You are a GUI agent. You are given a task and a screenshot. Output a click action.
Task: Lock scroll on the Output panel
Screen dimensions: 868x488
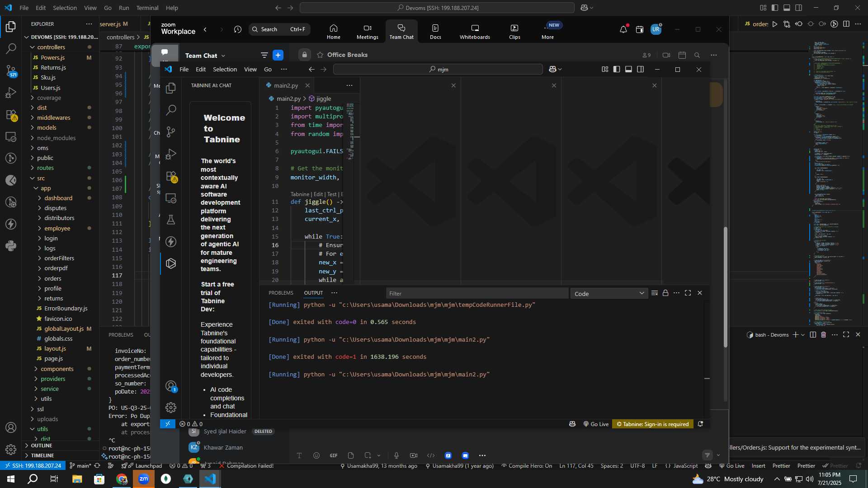tap(665, 293)
